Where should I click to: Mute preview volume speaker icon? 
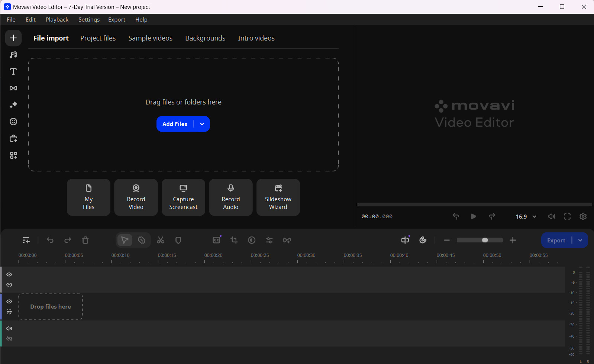[552, 216]
